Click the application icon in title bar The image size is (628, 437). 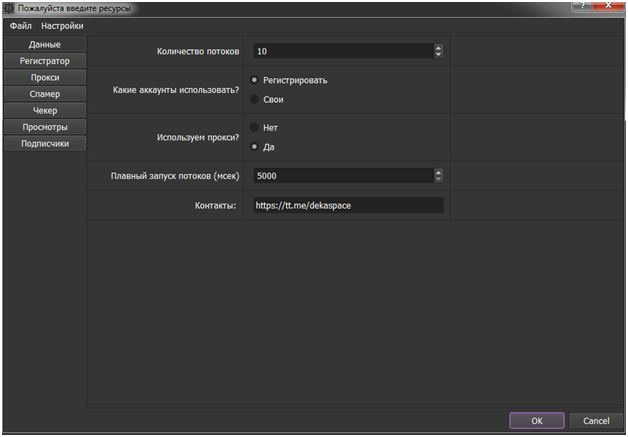tap(9, 8)
